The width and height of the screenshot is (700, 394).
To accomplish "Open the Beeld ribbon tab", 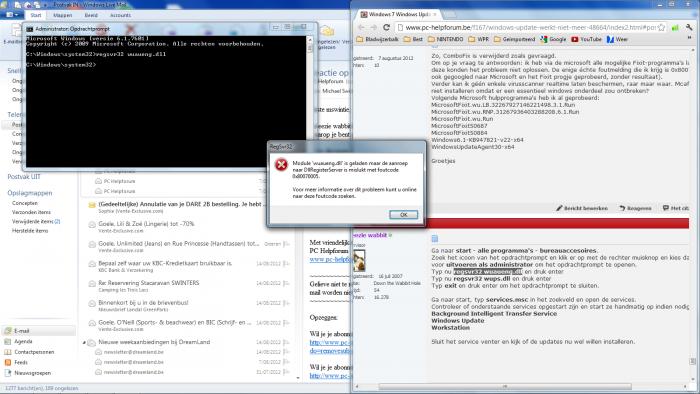I will (91, 15).
